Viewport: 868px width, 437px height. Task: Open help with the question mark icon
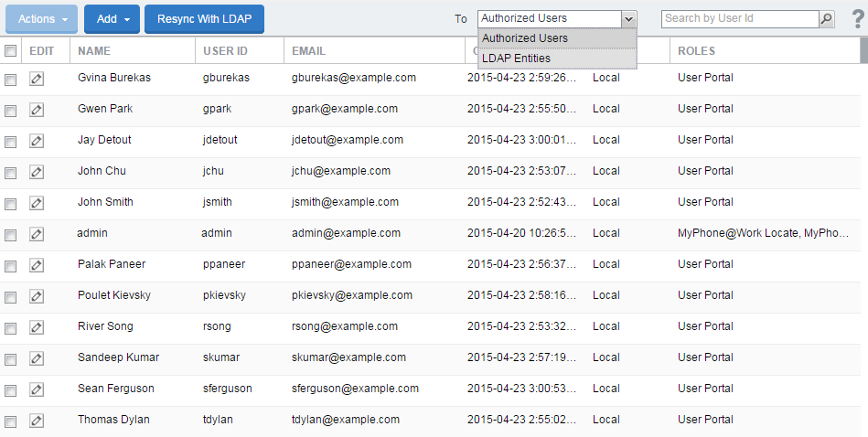[858, 19]
